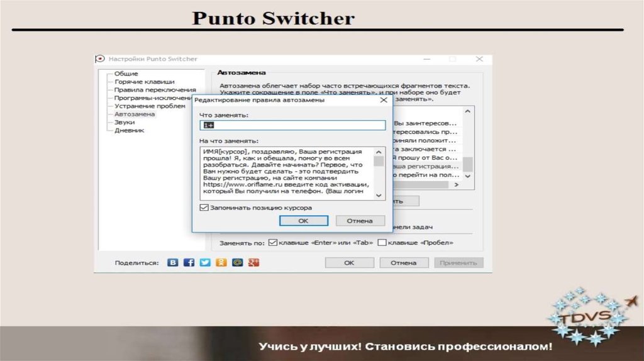Image resolution: width=644 pixels, height=361 pixels.
Task: Click the 'Что заменять' input field
Action: tap(292, 126)
